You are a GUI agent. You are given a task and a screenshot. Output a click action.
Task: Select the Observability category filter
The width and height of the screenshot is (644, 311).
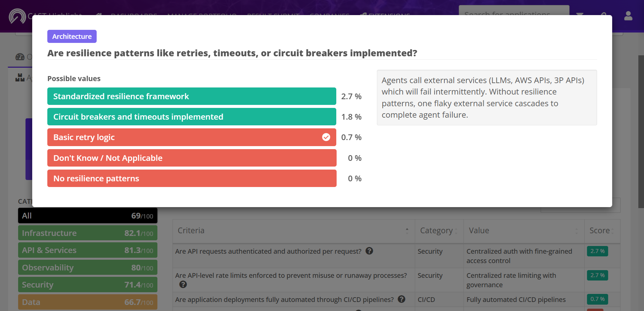click(x=88, y=267)
